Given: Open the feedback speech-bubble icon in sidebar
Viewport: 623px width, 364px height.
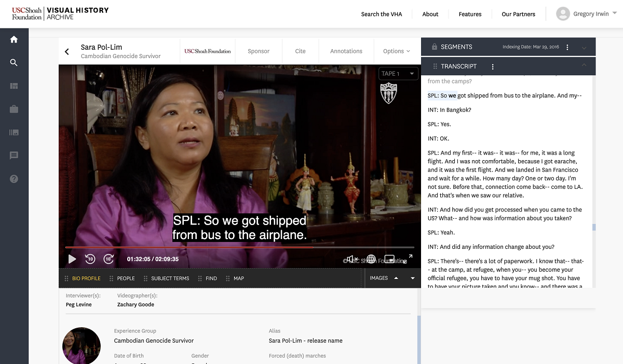Looking at the screenshot, I should tap(13, 156).
